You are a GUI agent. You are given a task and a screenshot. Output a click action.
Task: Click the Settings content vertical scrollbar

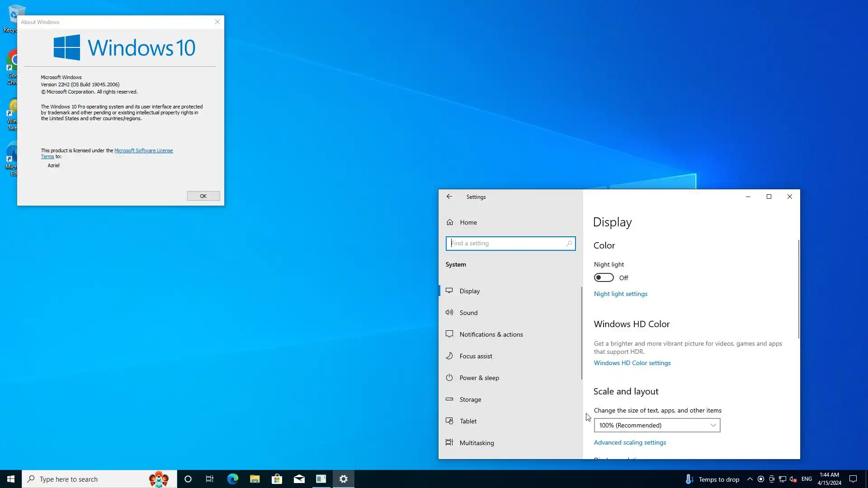(x=798, y=289)
